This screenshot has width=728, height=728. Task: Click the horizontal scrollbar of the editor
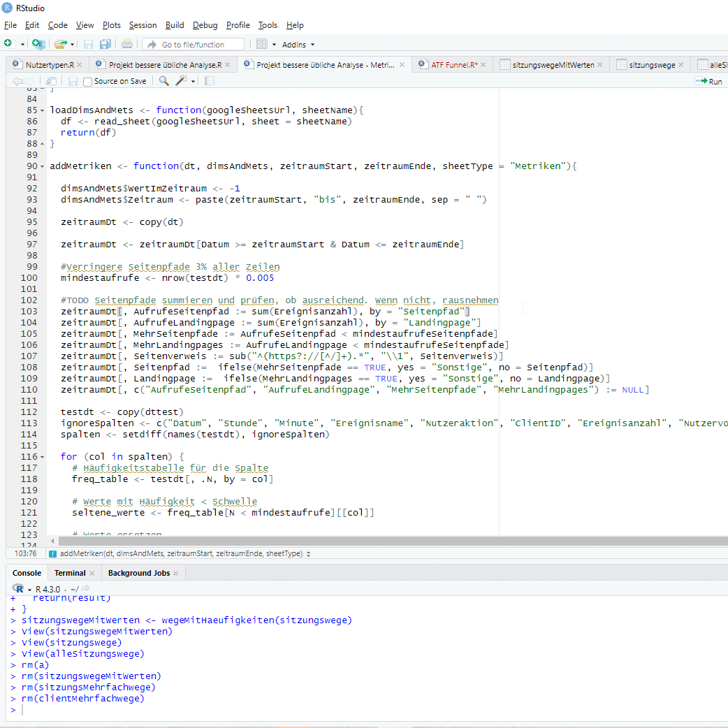(393, 541)
